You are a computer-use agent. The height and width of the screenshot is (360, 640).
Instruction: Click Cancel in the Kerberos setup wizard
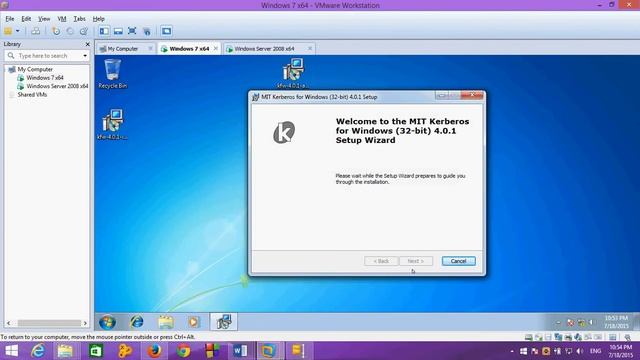click(458, 261)
